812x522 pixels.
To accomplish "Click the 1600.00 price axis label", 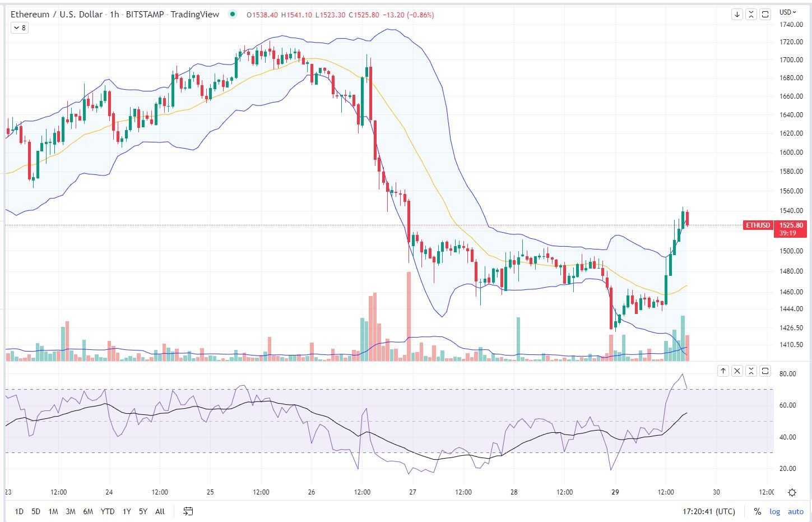I will click(791, 153).
